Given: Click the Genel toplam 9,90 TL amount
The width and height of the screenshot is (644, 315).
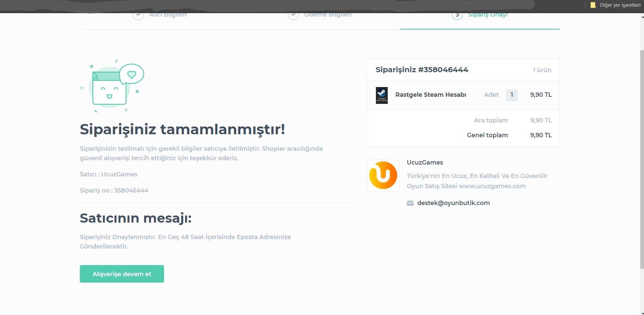Looking at the screenshot, I should tap(541, 135).
